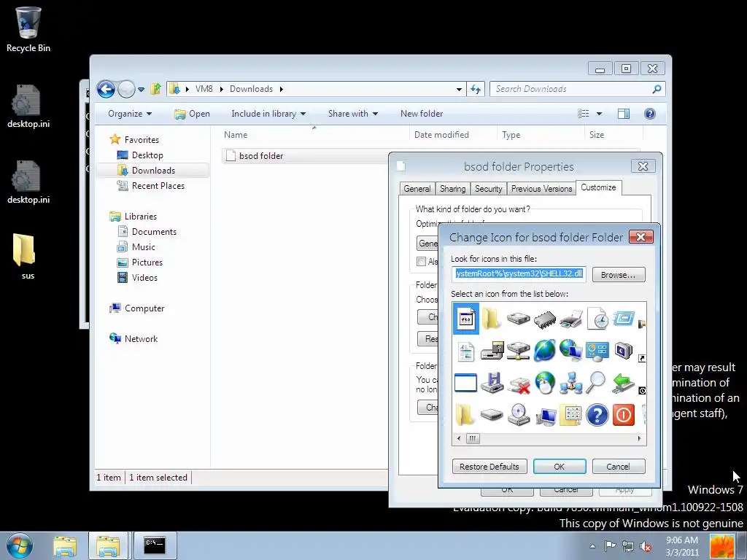
Task: Open Command Prompt from the taskbar
Action: pos(155,545)
